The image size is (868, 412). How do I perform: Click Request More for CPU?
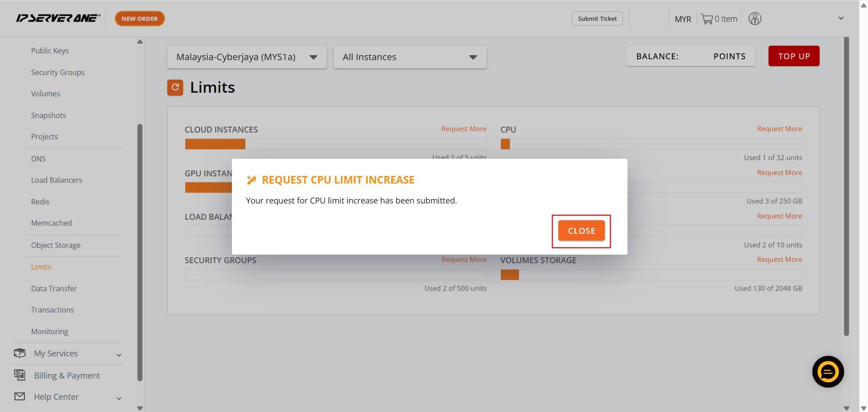pos(779,129)
